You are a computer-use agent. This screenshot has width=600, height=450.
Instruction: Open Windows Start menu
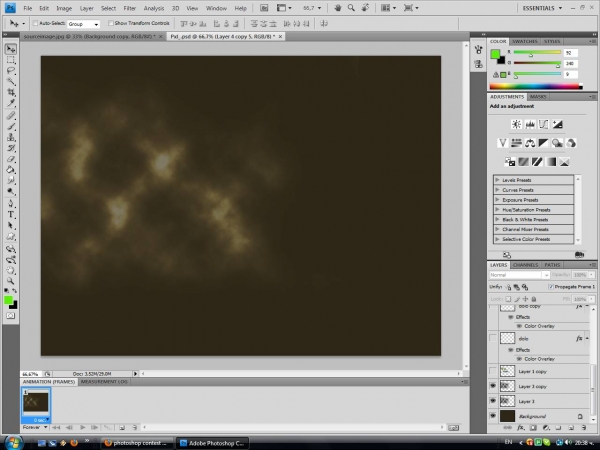tap(13, 443)
